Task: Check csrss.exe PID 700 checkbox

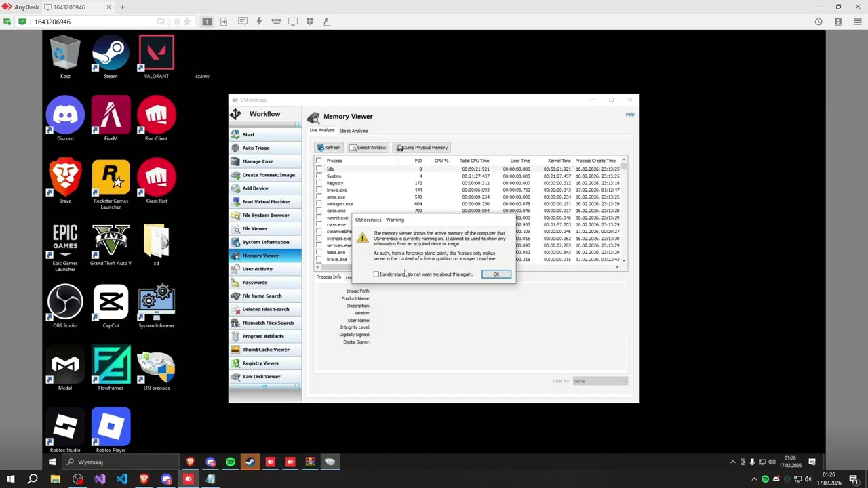Action: click(319, 211)
